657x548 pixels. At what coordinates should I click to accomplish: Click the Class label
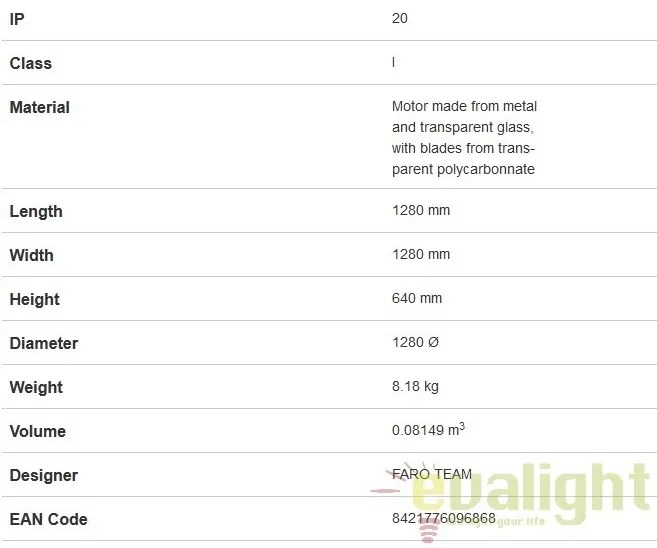click(30, 63)
